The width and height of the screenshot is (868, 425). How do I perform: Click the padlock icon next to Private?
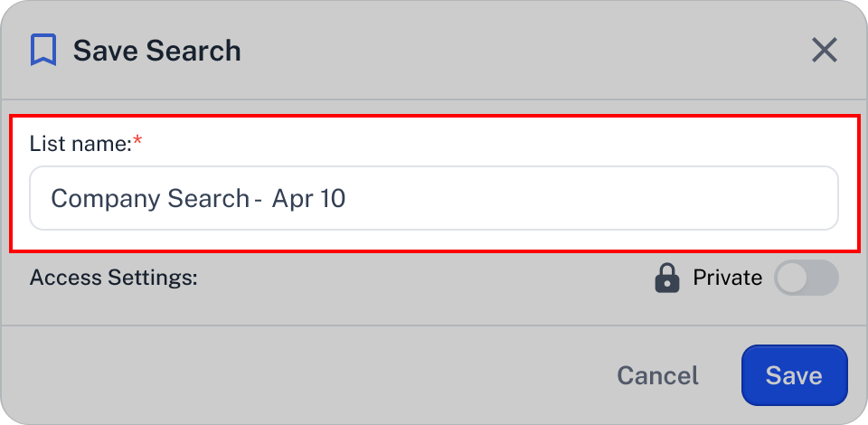click(667, 278)
